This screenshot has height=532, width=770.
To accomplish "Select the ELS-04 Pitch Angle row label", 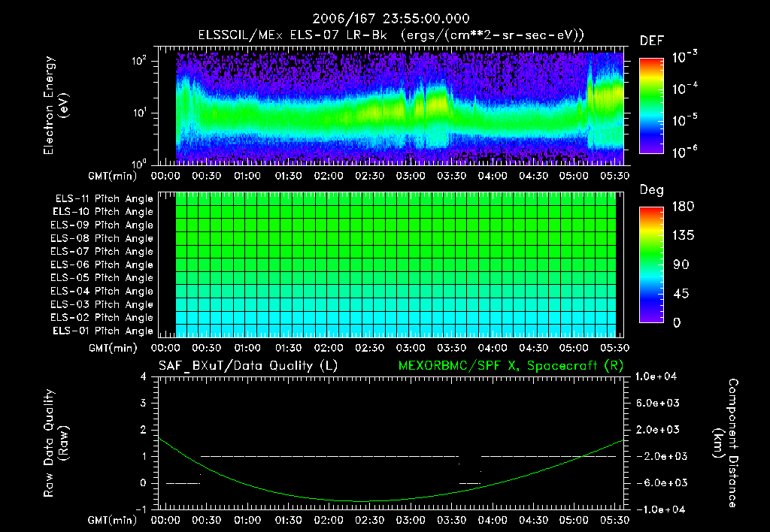I will pyautogui.click(x=102, y=291).
